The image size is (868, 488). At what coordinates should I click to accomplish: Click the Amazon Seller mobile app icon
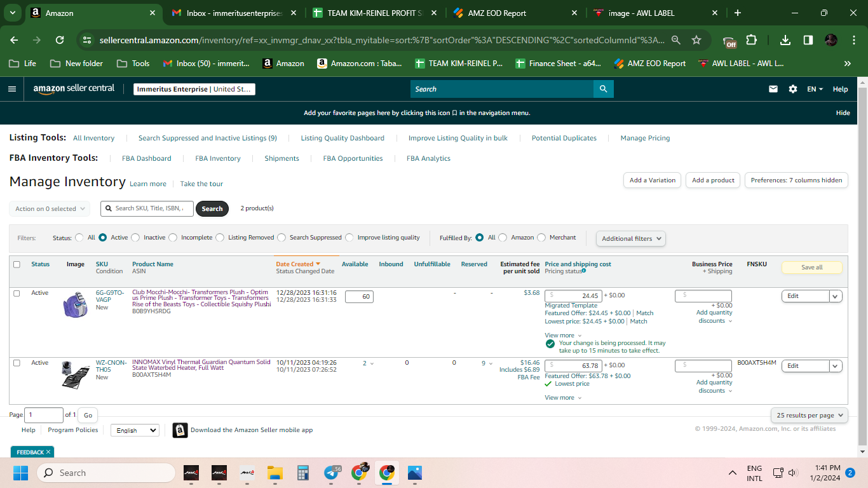pos(180,430)
